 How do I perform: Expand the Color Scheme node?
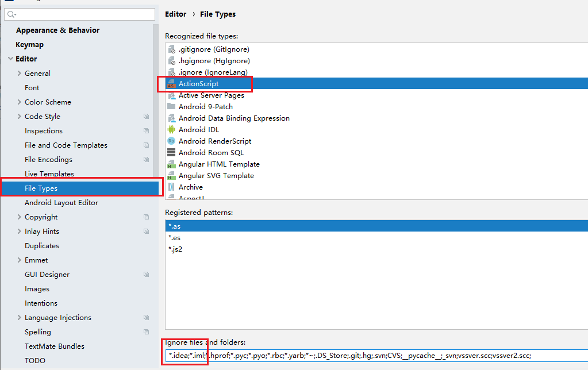[x=19, y=102]
